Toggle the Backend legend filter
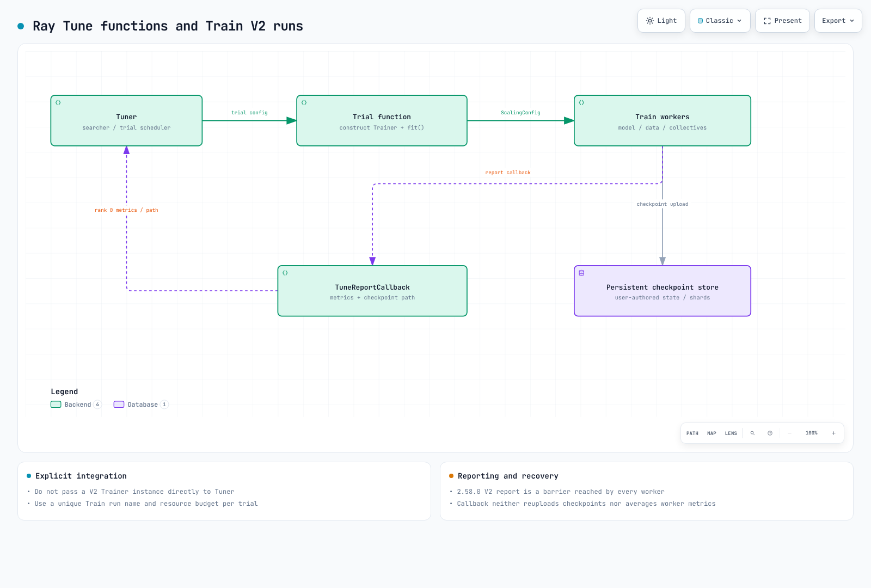This screenshot has width=871, height=588. [76, 405]
